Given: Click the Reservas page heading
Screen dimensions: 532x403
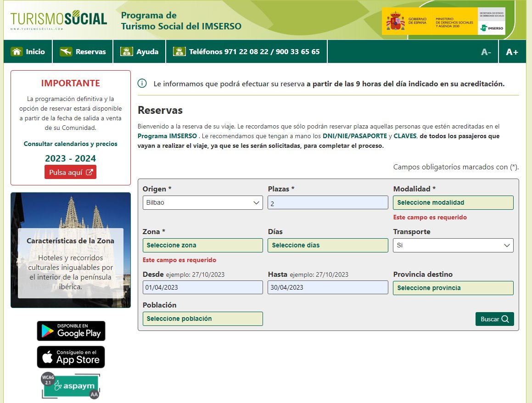Looking at the screenshot, I should click(160, 110).
